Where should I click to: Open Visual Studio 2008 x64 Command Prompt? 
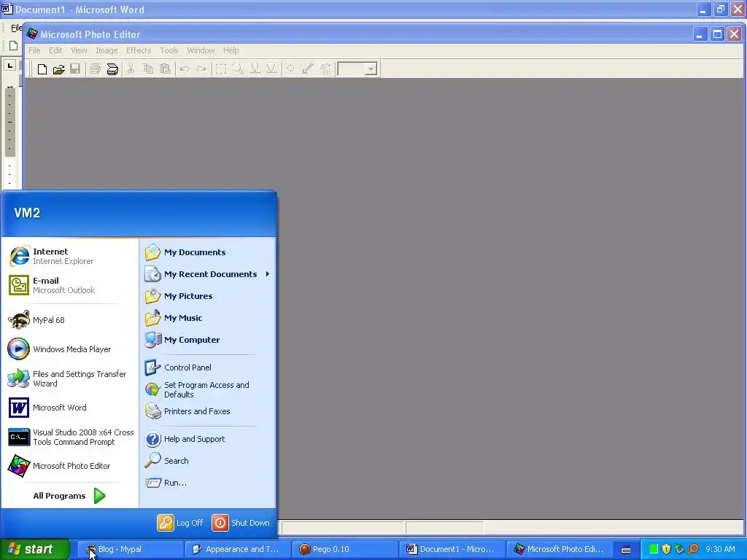point(69,437)
